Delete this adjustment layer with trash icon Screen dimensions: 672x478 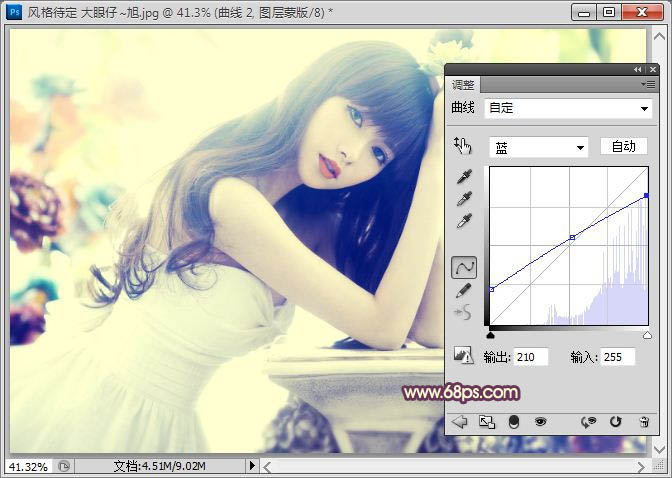[644, 422]
